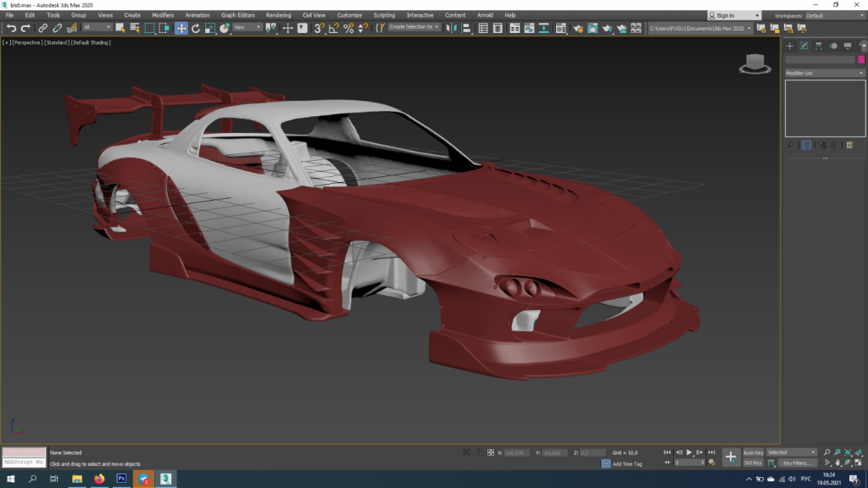The image size is (868, 488).
Task: Click the Mirror tool icon
Action: click(452, 28)
